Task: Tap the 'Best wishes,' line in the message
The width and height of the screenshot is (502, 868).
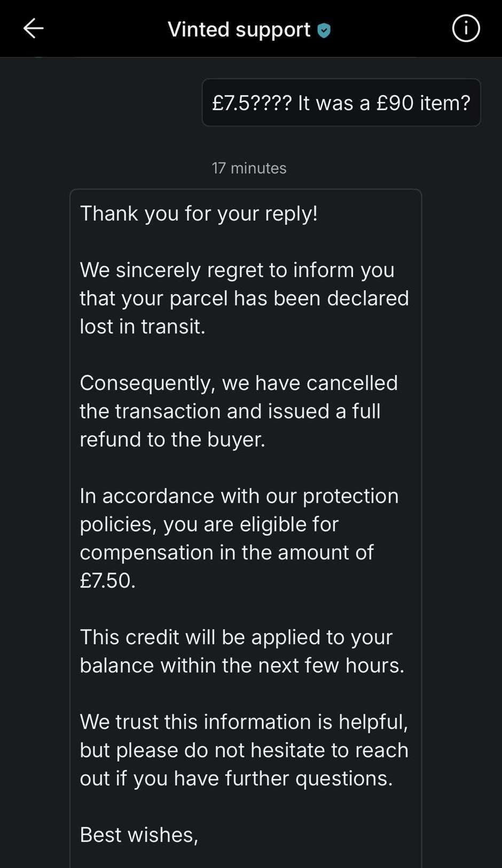Action: (139, 834)
